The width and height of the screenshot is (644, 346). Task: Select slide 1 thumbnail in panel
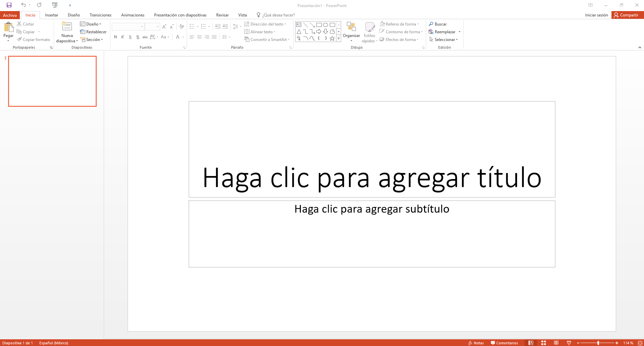[52, 81]
